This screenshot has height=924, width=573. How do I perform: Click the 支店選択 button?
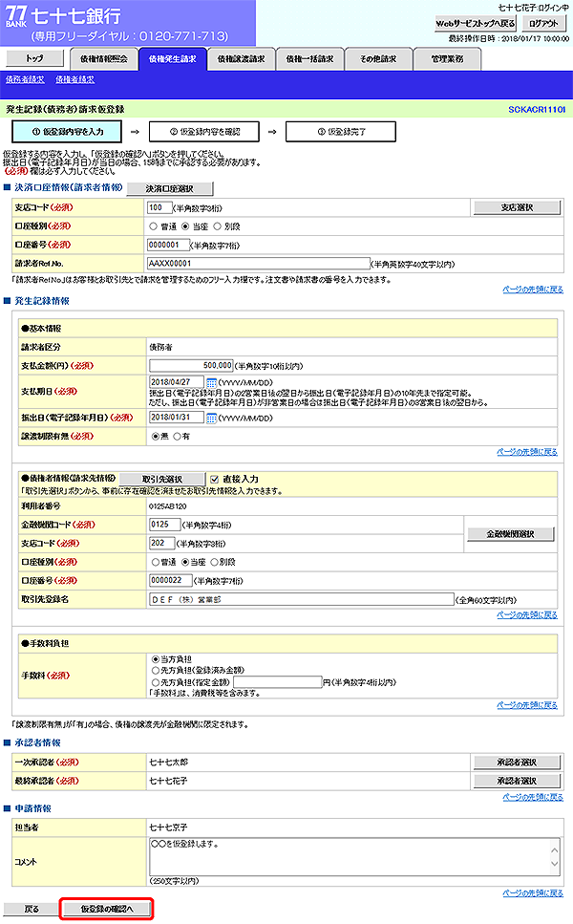coord(517,207)
